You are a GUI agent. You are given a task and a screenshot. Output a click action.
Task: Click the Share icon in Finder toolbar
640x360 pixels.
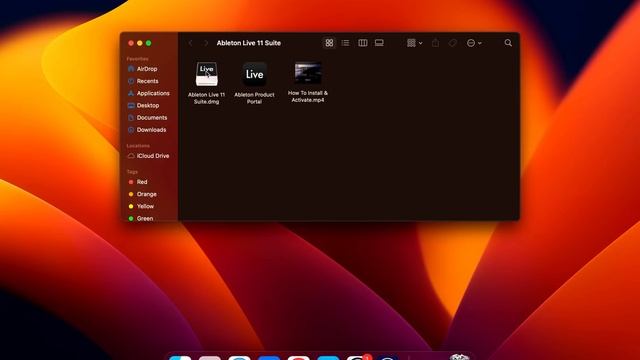(436, 43)
